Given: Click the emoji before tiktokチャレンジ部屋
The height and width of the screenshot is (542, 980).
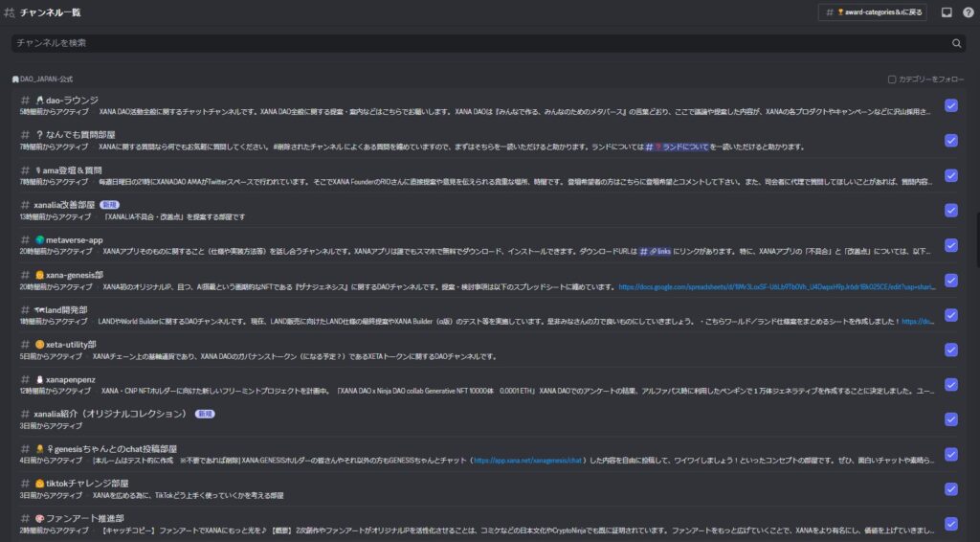Looking at the screenshot, I should coord(39,484).
